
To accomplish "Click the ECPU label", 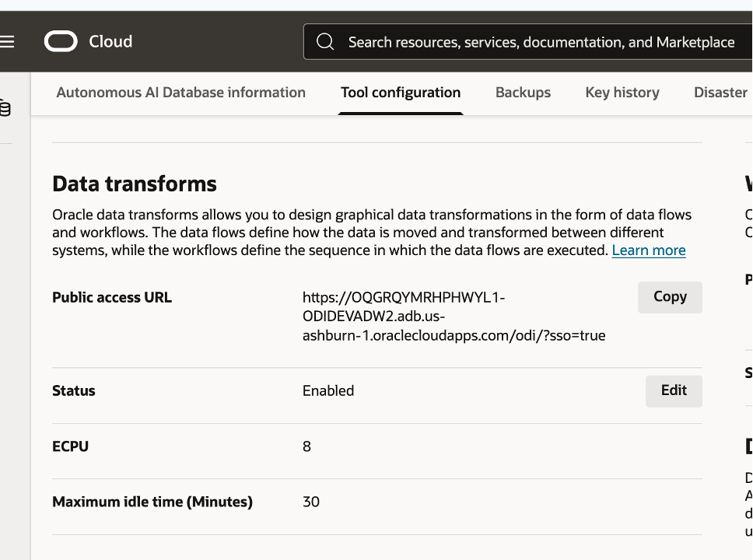I will 70,446.
